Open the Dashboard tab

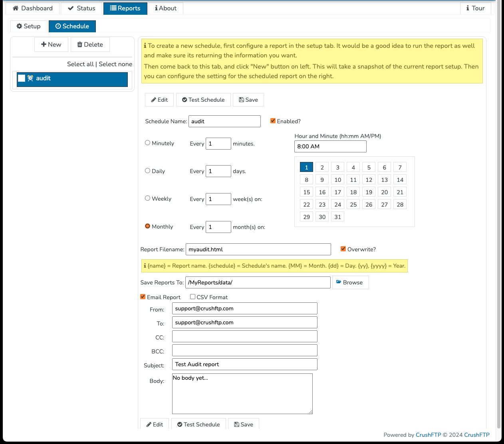[32, 8]
